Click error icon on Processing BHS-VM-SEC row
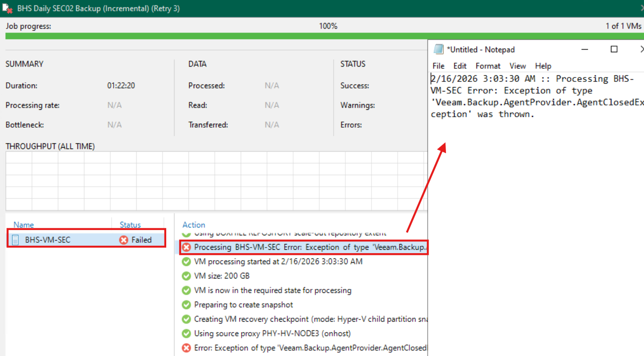 click(186, 247)
